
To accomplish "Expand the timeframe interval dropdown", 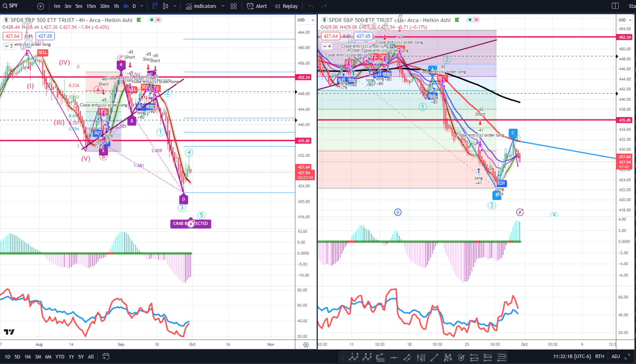I will tap(142, 6).
